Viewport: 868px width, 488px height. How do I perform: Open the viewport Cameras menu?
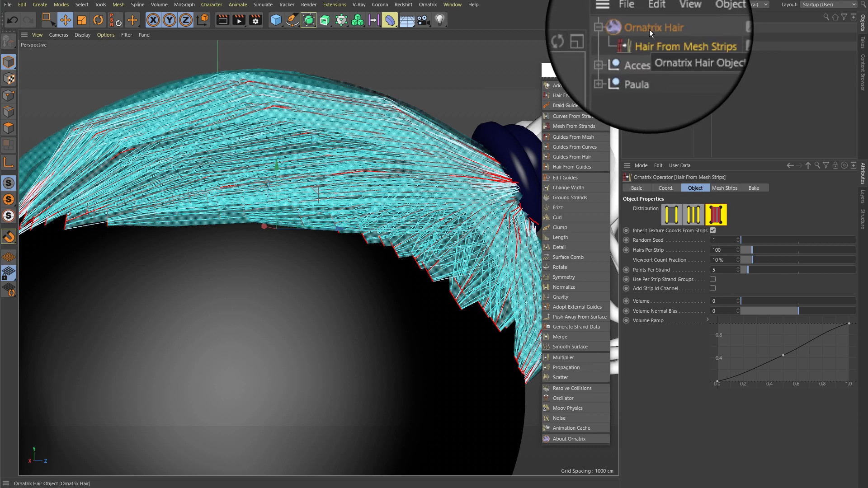pyautogui.click(x=58, y=35)
